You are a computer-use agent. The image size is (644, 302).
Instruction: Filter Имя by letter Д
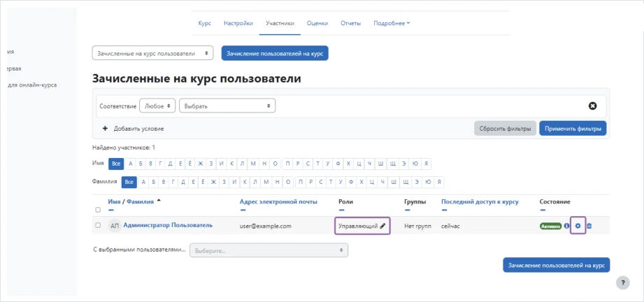[171, 164]
